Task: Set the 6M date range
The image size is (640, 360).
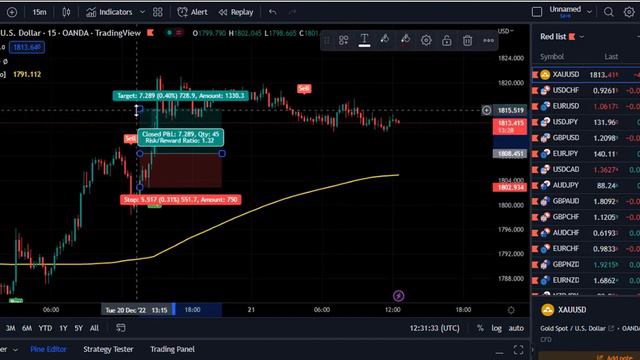Action: [27, 328]
